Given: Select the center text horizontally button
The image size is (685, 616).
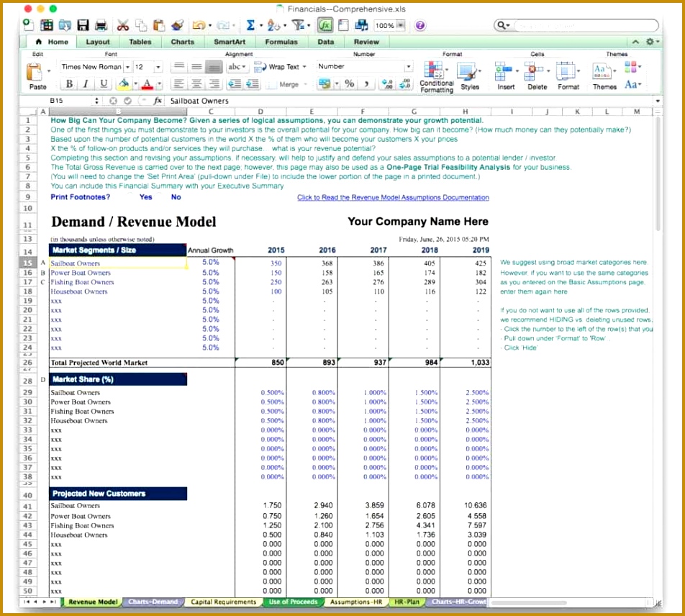Looking at the screenshot, I should 196,83.
